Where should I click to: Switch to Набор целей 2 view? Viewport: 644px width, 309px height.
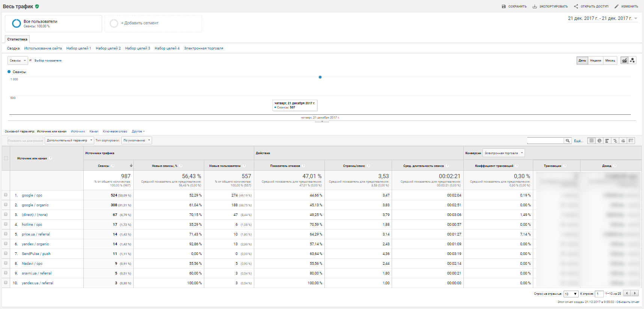pos(108,48)
